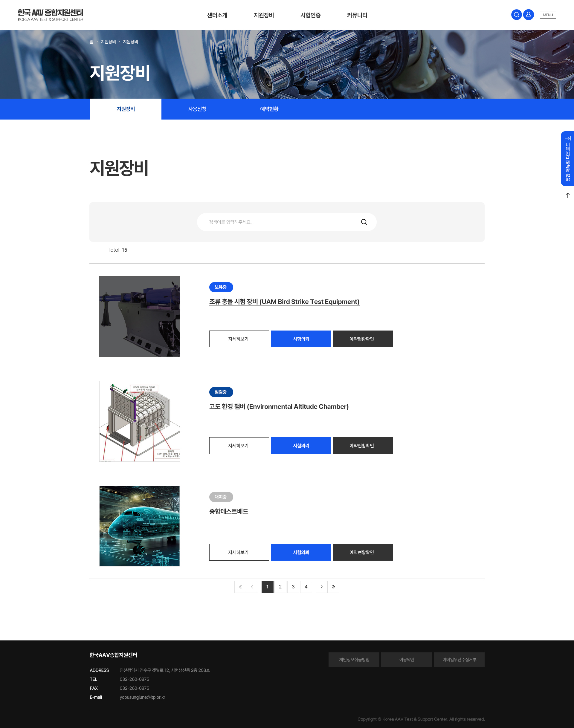Open the Bird Strike Test Equipment title link

pos(284,302)
